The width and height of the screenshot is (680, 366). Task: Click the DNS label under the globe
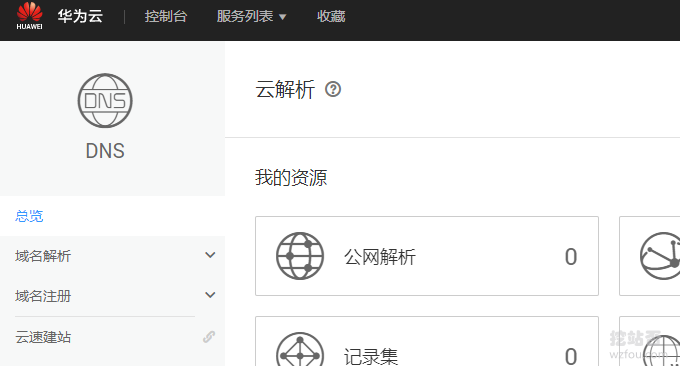point(105,151)
